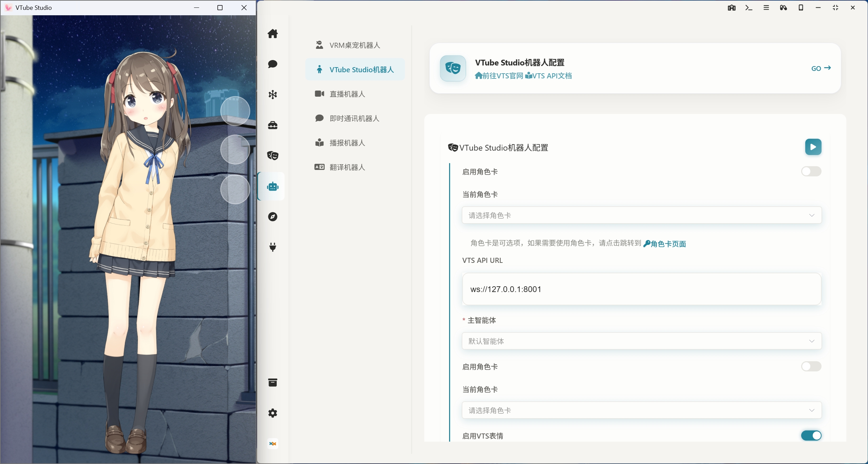Open the compass explore icon in the sidebar
Image resolution: width=868 pixels, height=464 pixels.
273,217
